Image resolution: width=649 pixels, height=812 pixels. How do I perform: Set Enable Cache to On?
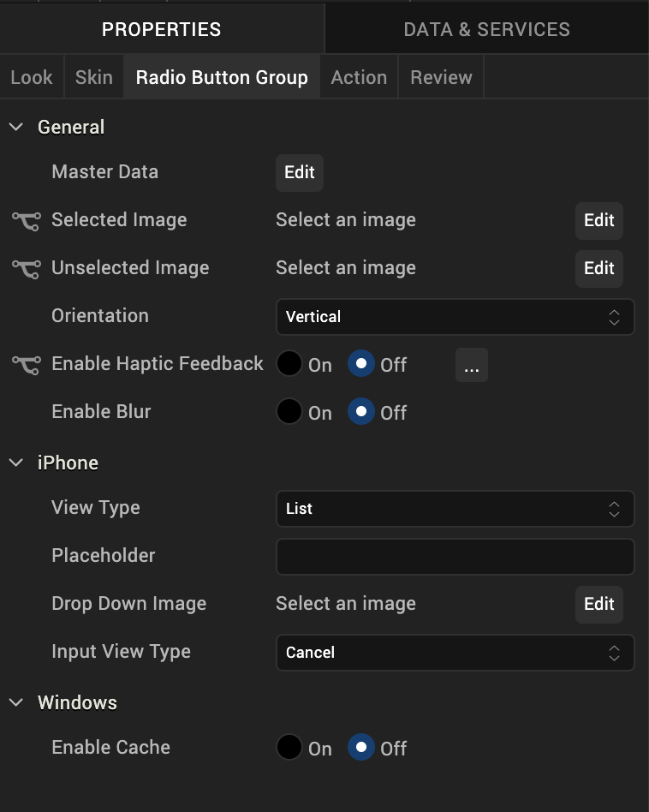point(289,748)
